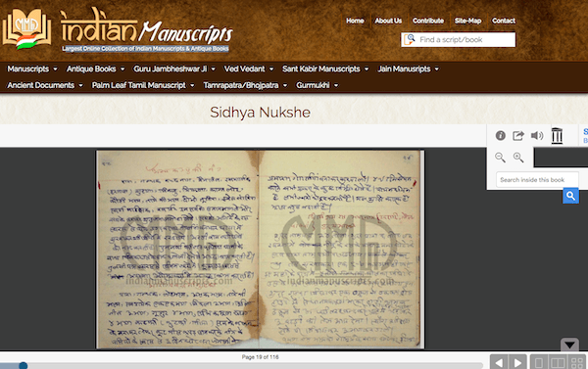The width and height of the screenshot is (588, 369).
Task: Click the page navigation slider track
Action: (x=241, y=365)
